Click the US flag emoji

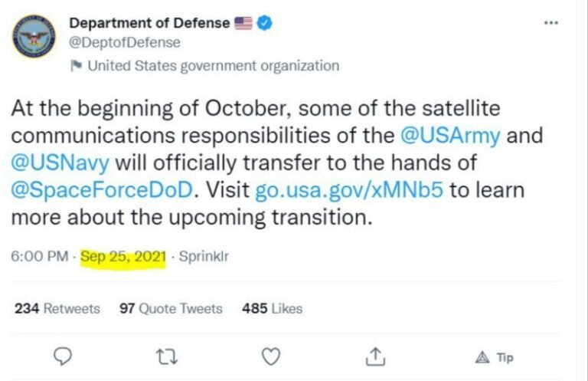point(243,23)
